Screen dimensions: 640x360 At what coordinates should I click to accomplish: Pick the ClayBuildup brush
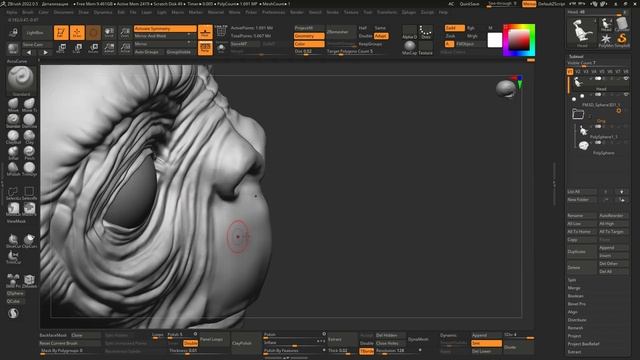pos(13,137)
